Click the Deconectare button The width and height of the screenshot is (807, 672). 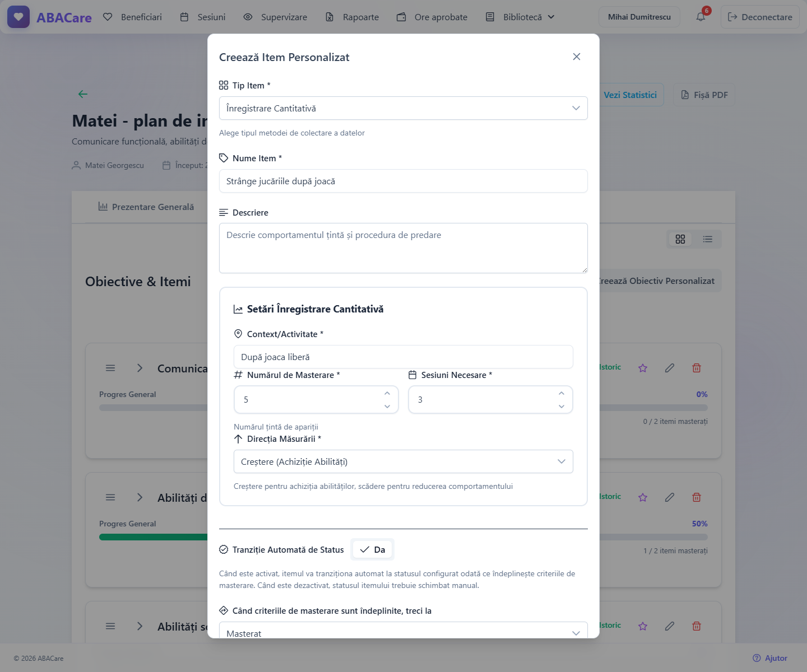[x=760, y=17]
